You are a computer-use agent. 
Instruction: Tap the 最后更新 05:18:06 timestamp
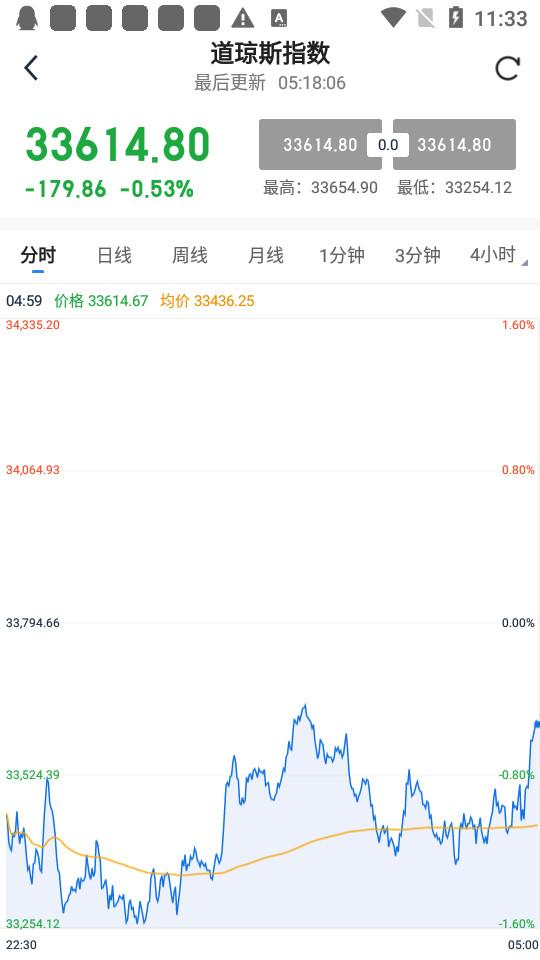click(270, 83)
